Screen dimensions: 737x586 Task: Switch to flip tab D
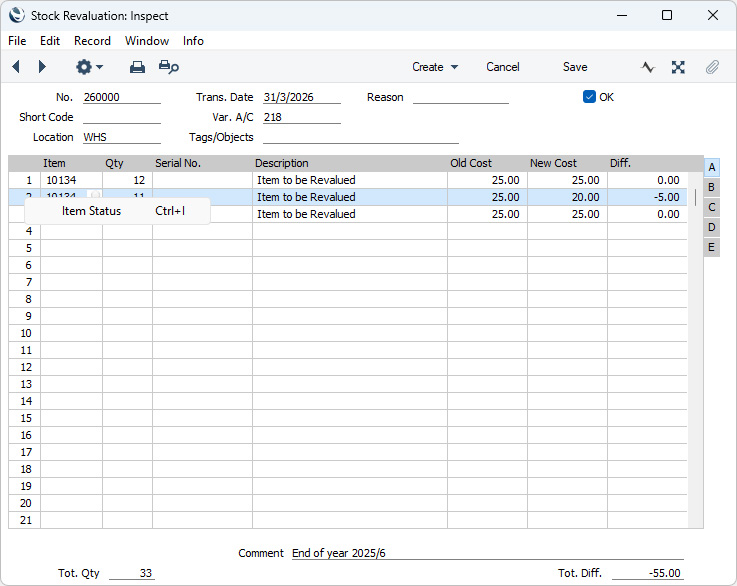pos(712,227)
